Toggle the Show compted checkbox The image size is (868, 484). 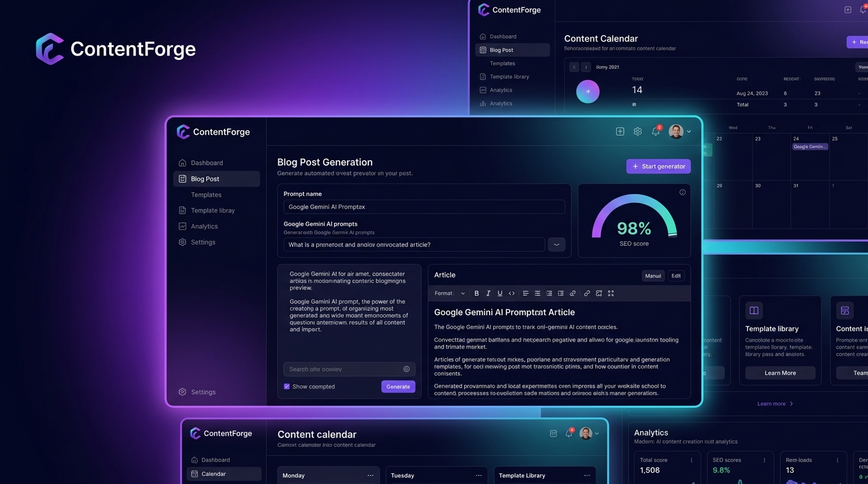click(x=287, y=386)
